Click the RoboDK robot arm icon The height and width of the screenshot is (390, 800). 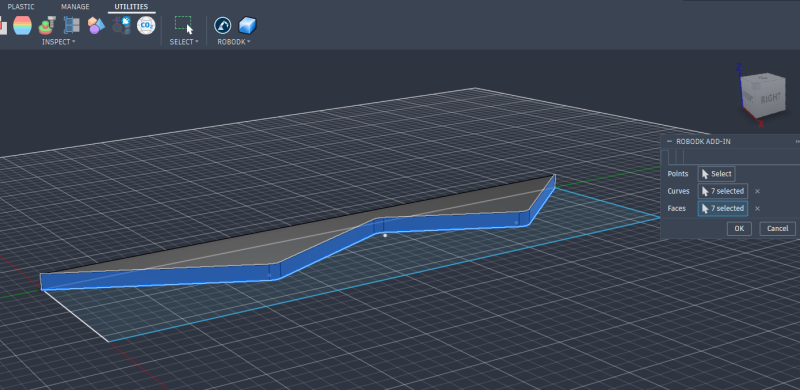[x=222, y=25]
